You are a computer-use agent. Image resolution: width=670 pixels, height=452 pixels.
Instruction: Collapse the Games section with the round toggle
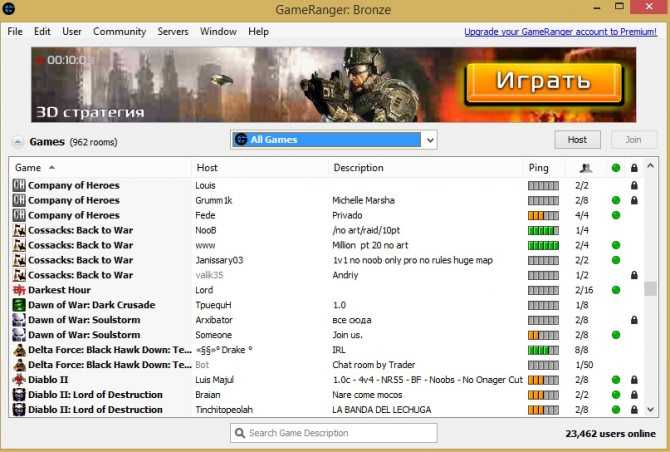[18, 142]
